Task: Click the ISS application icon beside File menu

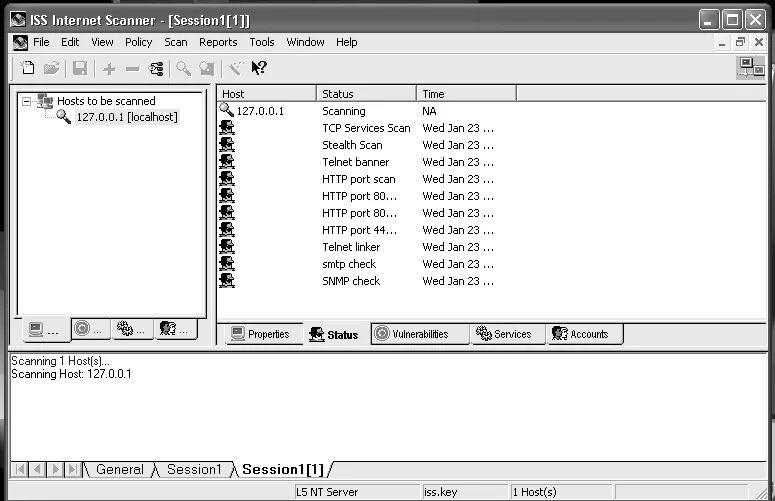Action: (x=20, y=42)
